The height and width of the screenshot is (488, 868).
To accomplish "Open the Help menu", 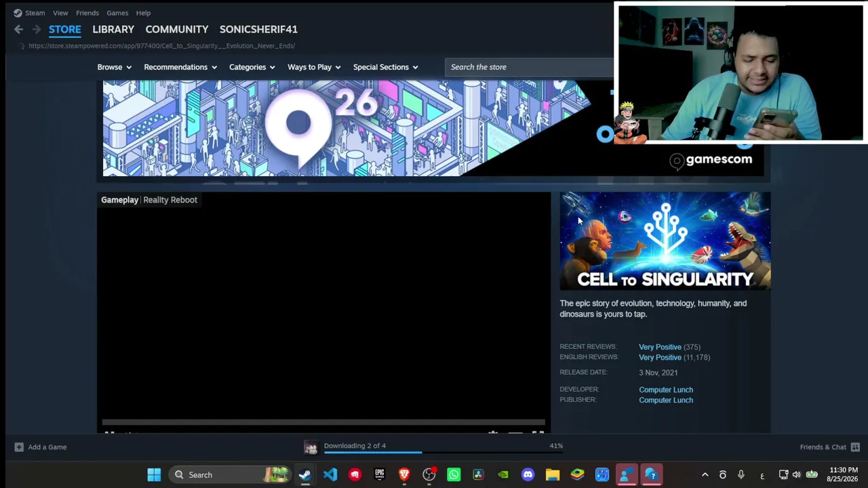I will [143, 13].
